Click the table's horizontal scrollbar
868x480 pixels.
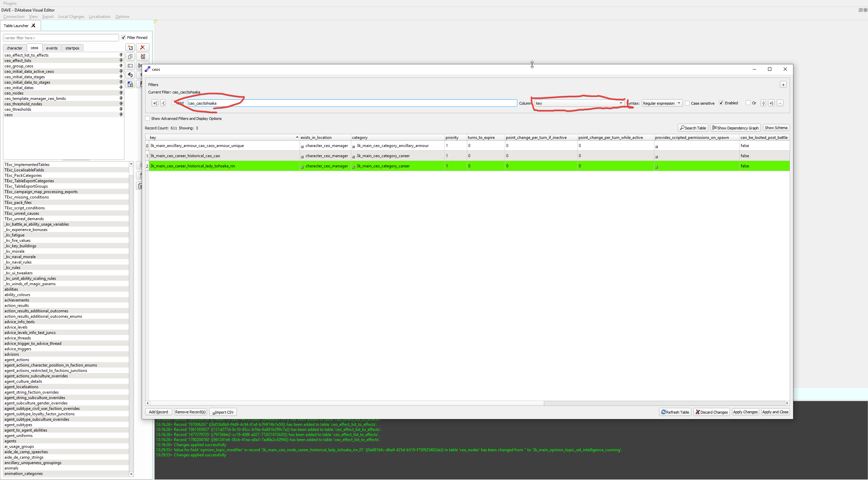346,403
